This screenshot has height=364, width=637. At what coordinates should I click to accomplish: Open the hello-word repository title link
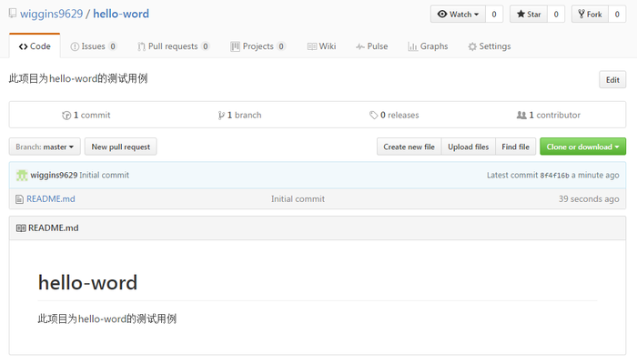click(121, 14)
